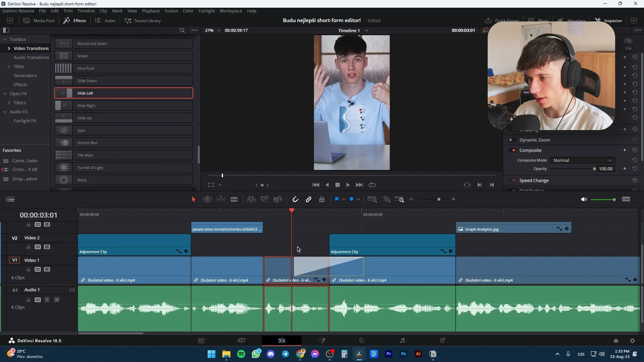Toggle timeline Snapping magnet icon
The width and height of the screenshot is (644, 362).
point(295,199)
